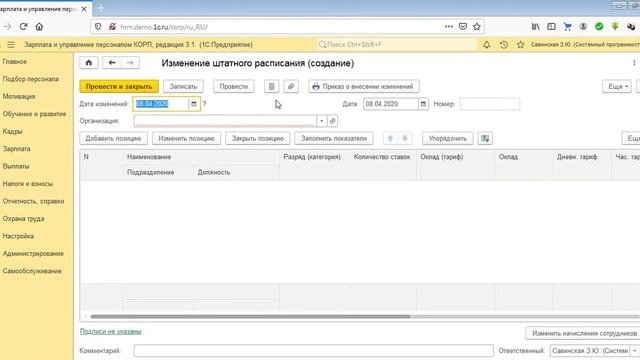Viewport: 640px width, 360px height.
Task: Open attached files paperclip icon
Action: click(291, 87)
